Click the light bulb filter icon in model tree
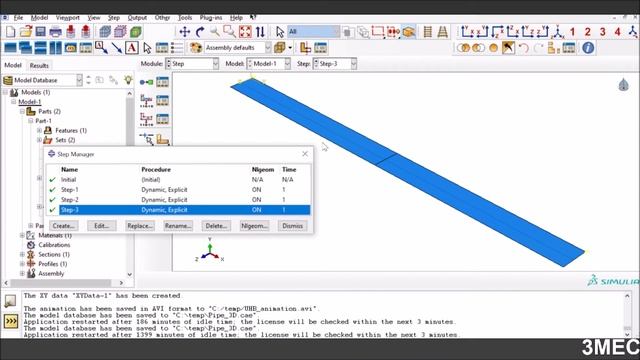The width and height of the screenshot is (640, 360). [128, 80]
